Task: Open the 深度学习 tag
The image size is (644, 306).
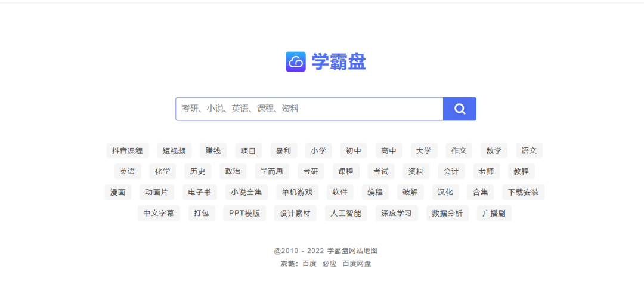Action: click(397, 213)
